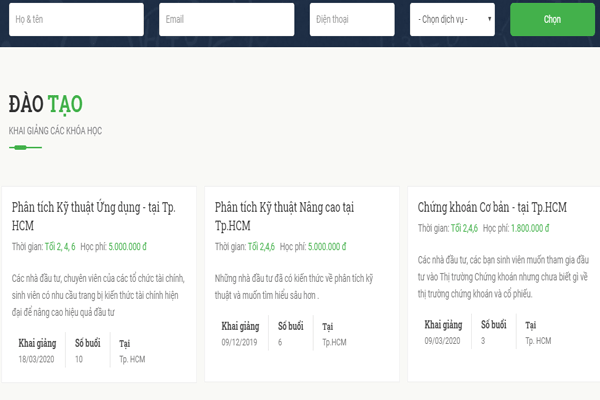600x400 pixels.
Task: Select the 1.800.000 đ tuition price
Action: click(530, 228)
